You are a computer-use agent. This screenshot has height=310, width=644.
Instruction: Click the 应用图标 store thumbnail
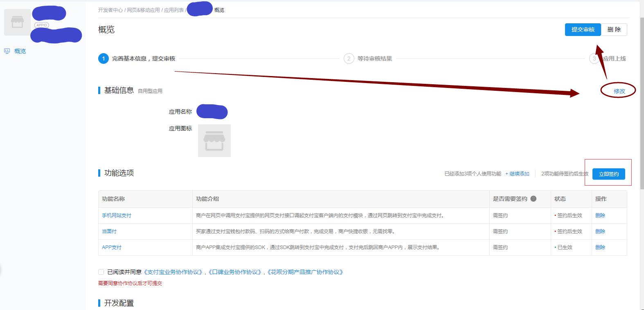[214, 141]
